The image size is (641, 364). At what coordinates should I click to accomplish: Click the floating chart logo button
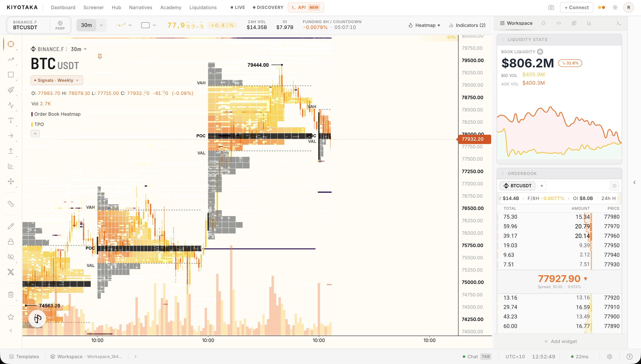click(x=38, y=318)
